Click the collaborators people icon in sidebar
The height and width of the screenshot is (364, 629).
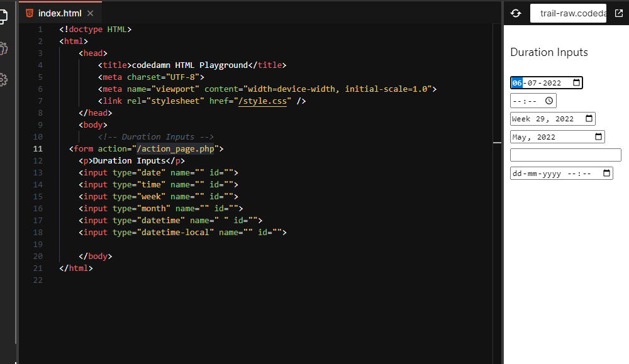[3, 48]
